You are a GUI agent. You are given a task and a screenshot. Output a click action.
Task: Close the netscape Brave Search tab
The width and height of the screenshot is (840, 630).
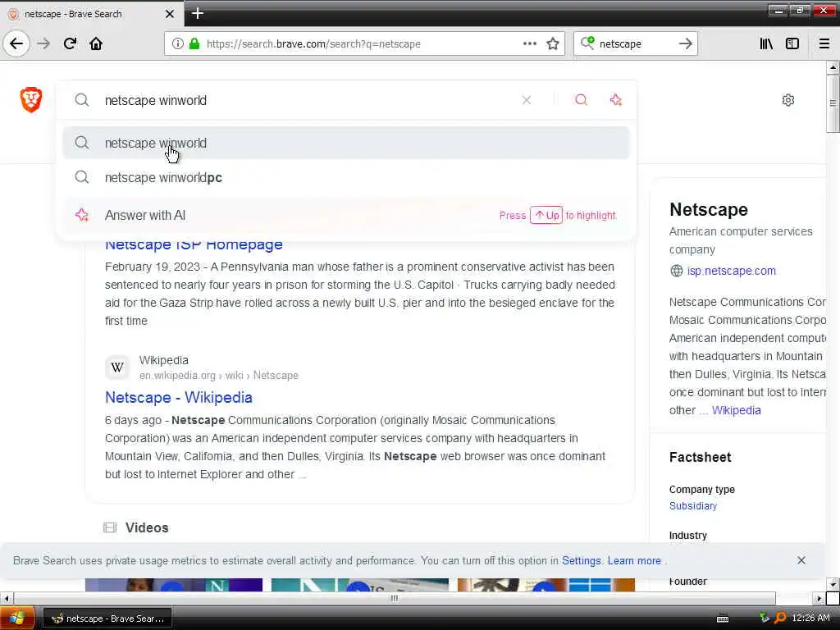click(x=170, y=14)
